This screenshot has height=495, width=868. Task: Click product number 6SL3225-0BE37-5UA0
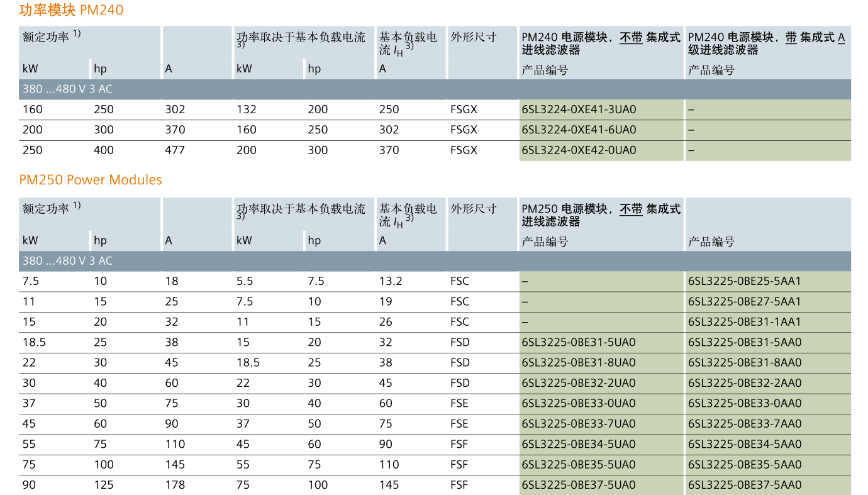[579, 485]
